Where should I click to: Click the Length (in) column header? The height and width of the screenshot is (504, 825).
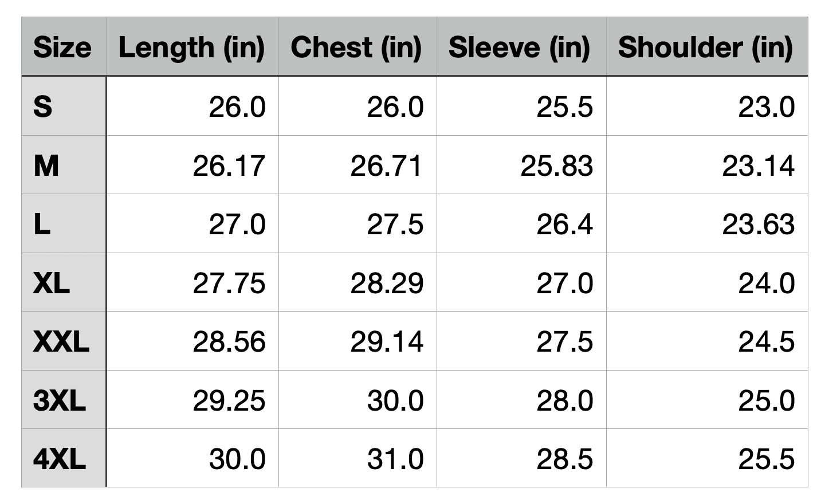[x=192, y=47]
